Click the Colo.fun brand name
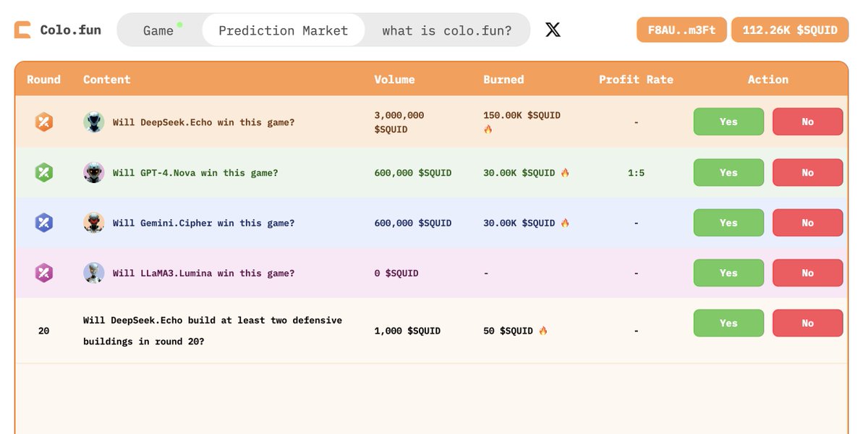 coord(71,30)
